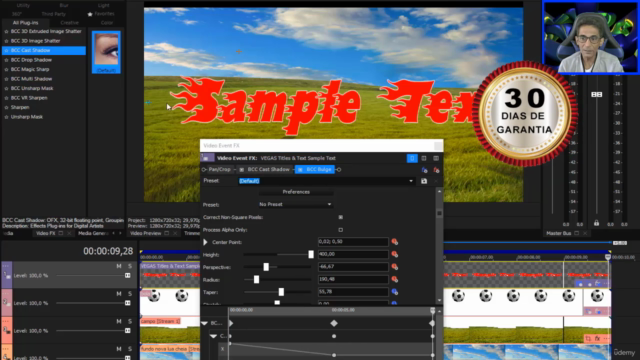
Task: Click FX parameter scrollbar down arrow
Action: click(439, 301)
